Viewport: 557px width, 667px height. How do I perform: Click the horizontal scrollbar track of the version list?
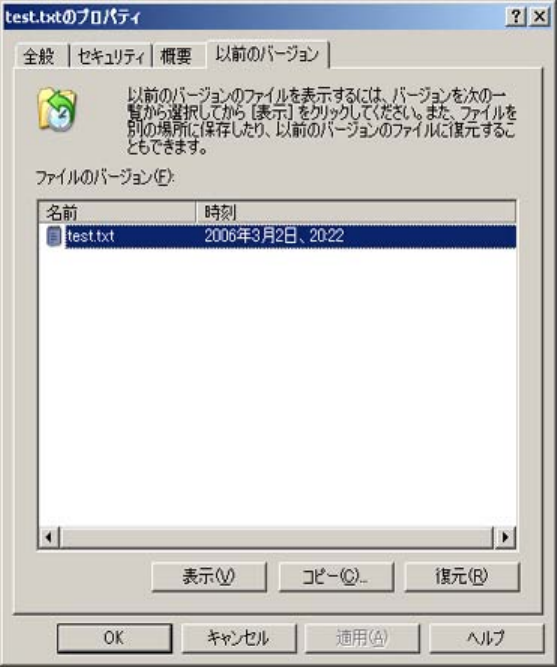click(277, 537)
